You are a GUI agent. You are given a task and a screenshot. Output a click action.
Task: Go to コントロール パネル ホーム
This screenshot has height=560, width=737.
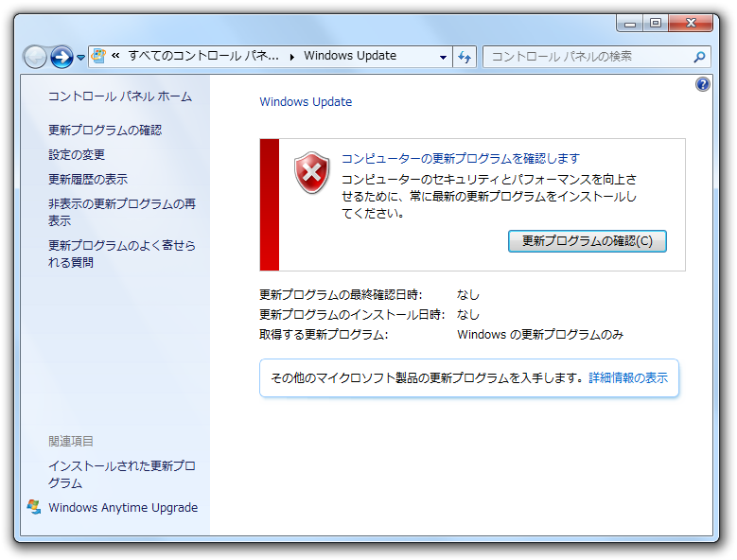[120, 96]
